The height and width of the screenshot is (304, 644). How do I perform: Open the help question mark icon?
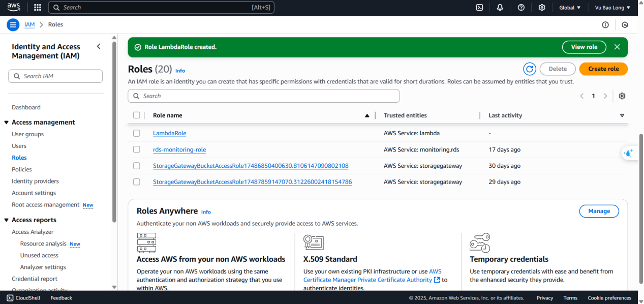click(521, 8)
